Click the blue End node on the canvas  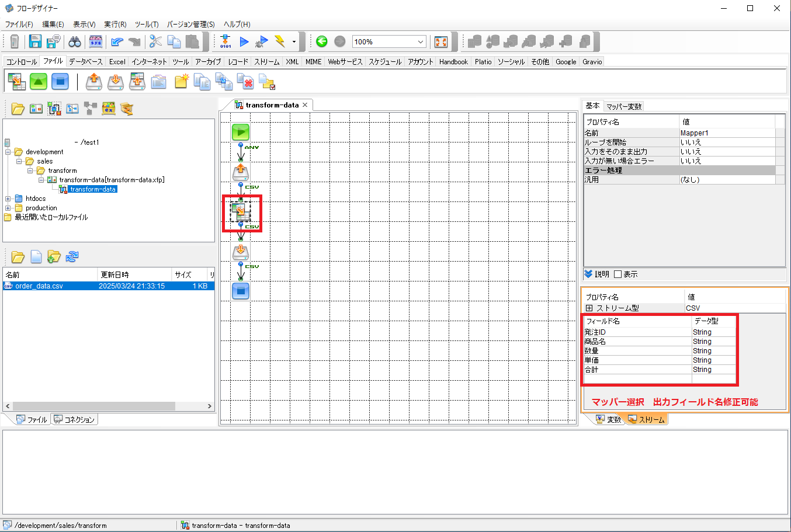click(241, 290)
